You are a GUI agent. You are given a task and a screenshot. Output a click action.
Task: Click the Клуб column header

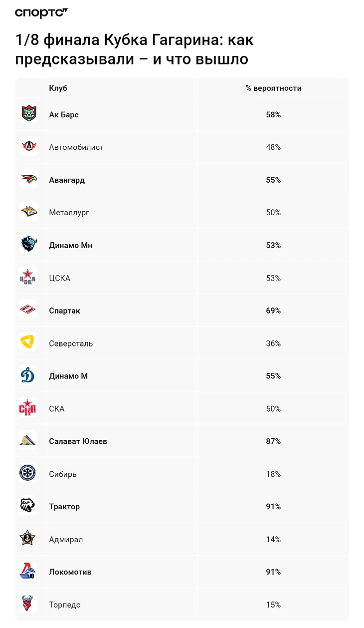pyautogui.click(x=58, y=88)
